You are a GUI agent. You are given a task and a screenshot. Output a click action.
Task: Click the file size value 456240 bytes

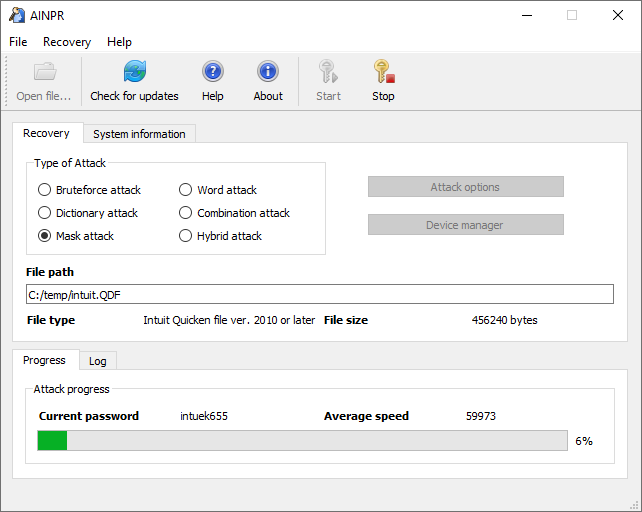point(504,320)
